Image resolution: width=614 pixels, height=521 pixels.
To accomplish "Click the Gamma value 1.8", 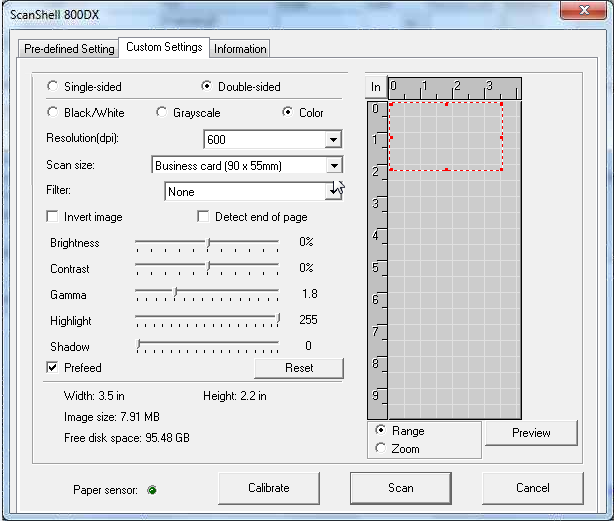I will click(x=310, y=294).
